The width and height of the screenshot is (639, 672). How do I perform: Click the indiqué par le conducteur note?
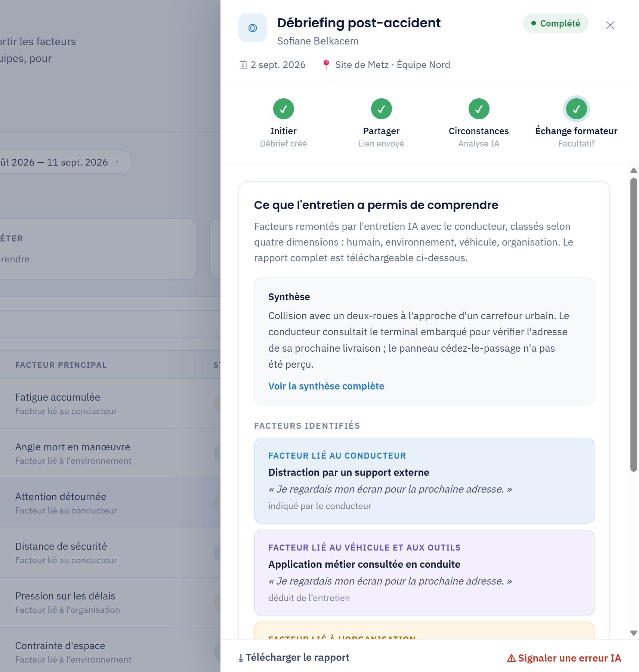pos(320,506)
